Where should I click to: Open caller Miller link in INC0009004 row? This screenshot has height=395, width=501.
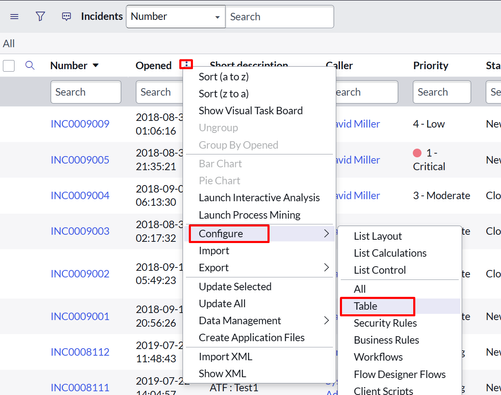(x=358, y=195)
